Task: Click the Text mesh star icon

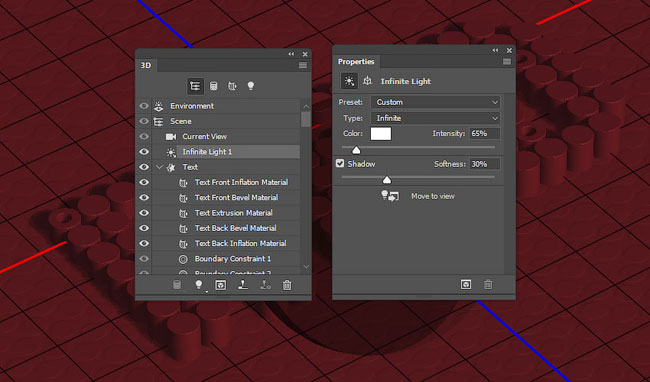Action: click(x=171, y=167)
